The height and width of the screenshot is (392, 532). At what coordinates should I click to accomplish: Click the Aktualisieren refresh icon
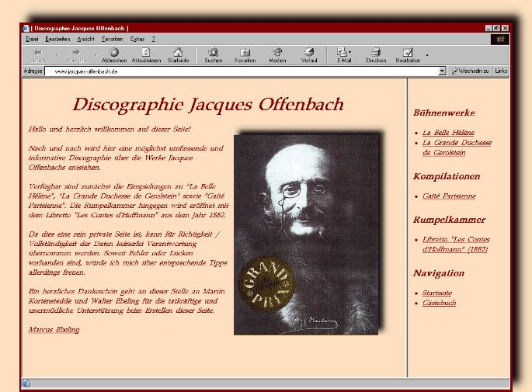coord(146,52)
